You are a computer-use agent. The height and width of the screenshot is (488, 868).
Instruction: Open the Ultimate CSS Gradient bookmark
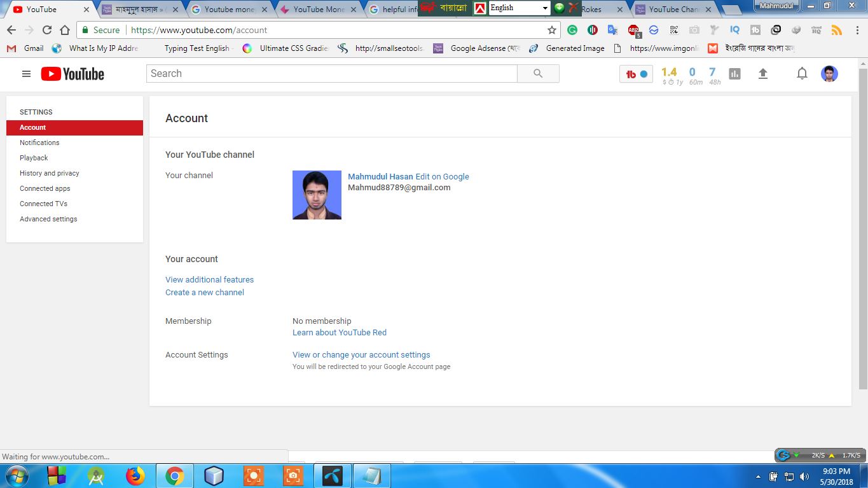286,48
